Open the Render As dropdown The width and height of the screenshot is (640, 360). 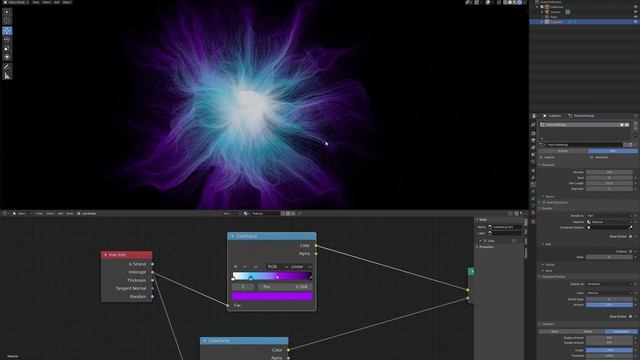[609, 216]
